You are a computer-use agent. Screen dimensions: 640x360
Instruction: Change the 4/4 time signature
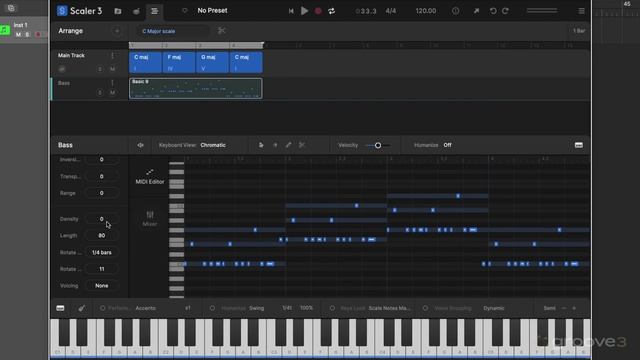[x=391, y=11]
